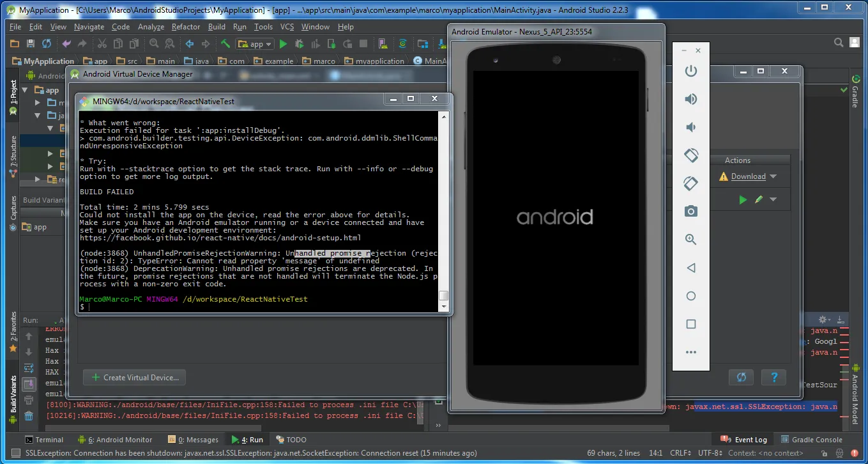Run the app with the green play icon
Image resolution: width=868 pixels, height=464 pixels.
click(283, 44)
